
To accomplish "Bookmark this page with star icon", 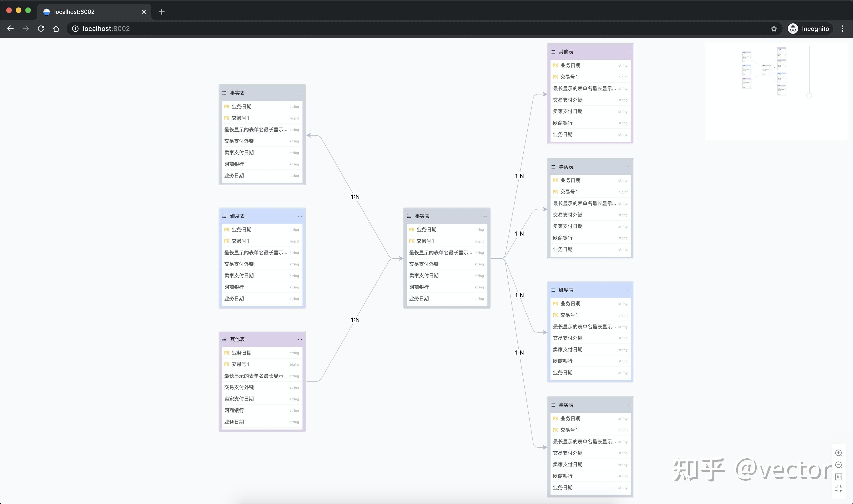I will [x=774, y=29].
